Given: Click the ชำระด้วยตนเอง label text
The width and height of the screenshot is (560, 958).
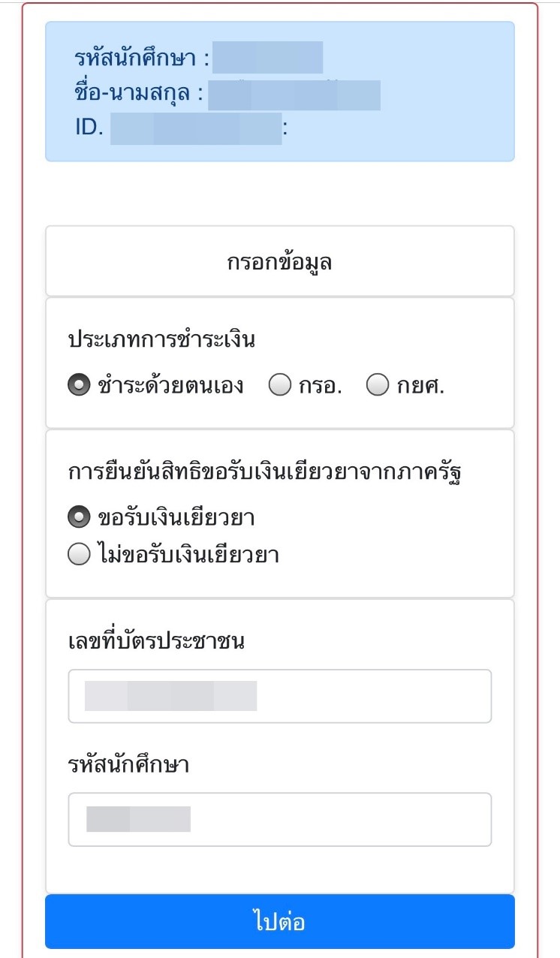Looking at the screenshot, I should coord(170,386).
